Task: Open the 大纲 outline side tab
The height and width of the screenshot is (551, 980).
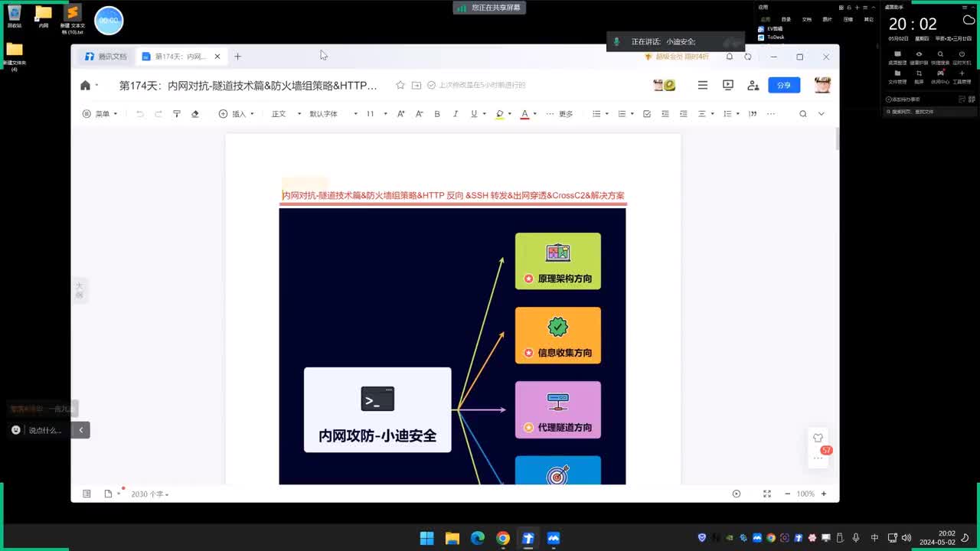Action: tap(79, 290)
